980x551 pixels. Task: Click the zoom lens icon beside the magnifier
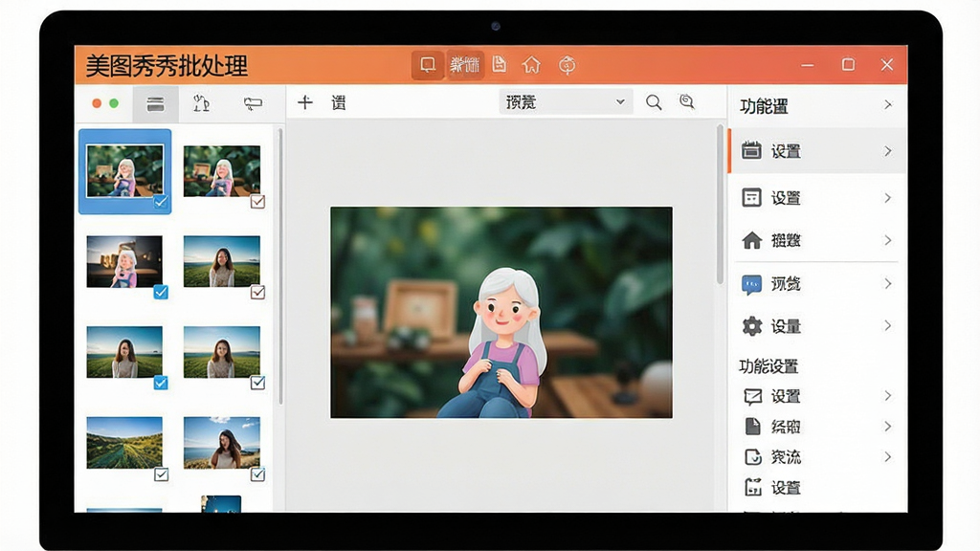pyautogui.click(x=687, y=101)
